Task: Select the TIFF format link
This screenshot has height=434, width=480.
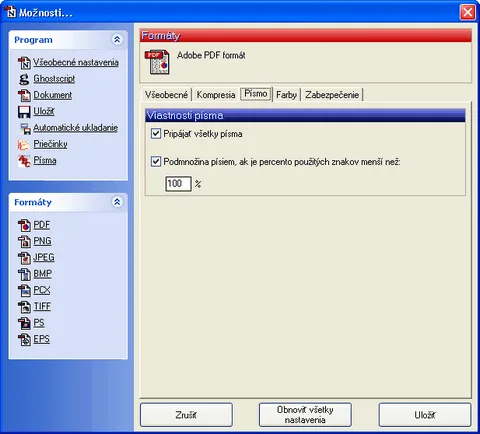Action: click(x=42, y=306)
